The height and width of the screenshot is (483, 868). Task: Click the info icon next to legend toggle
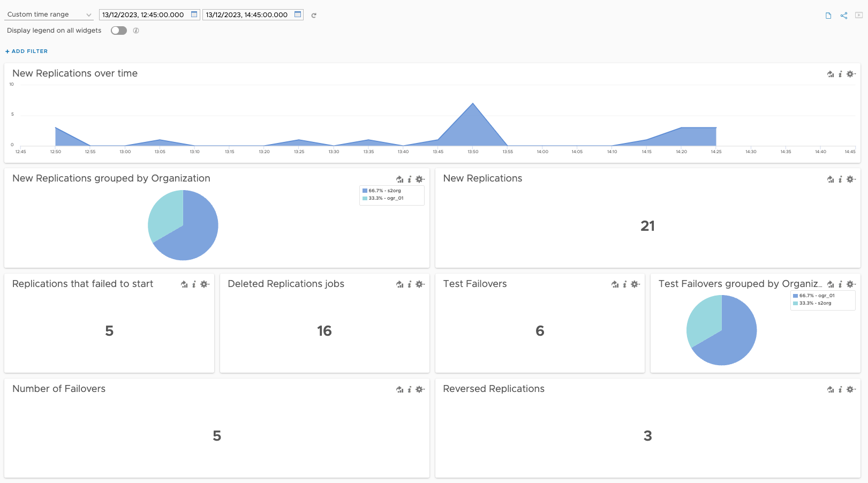coord(136,31)
